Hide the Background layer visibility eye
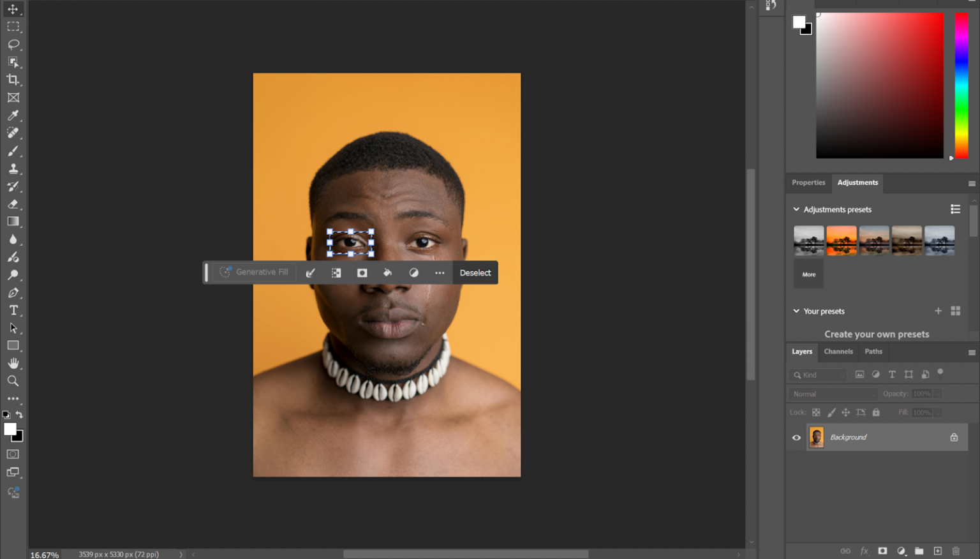Screen dimensions: 980x559 coord(796,438)
